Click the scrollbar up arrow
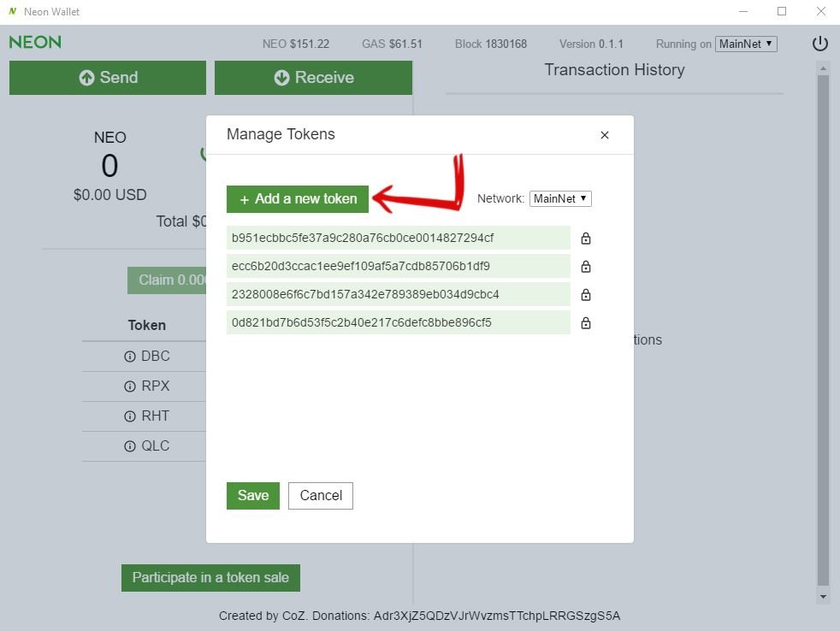This screenshot has width=840, height=631. click(823, 68)
